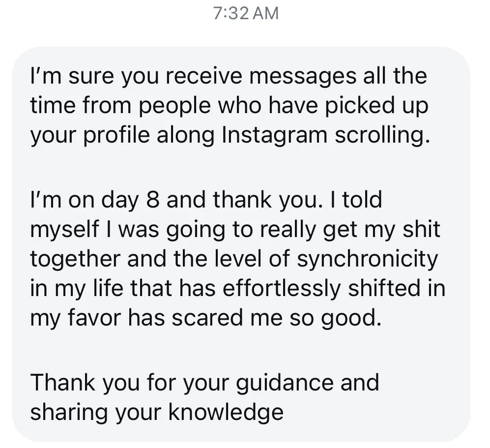Click the first paragraph about receiving messages

(x=229, y=106)
